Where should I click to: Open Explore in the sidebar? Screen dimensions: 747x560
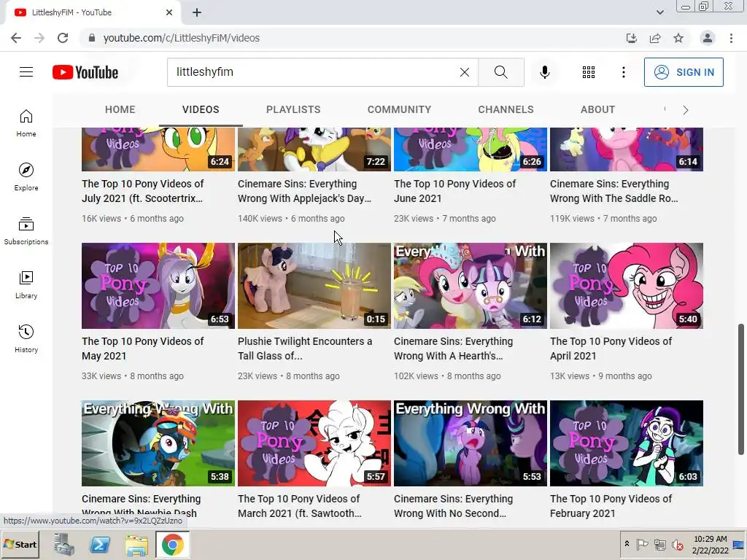pos(26,177)
